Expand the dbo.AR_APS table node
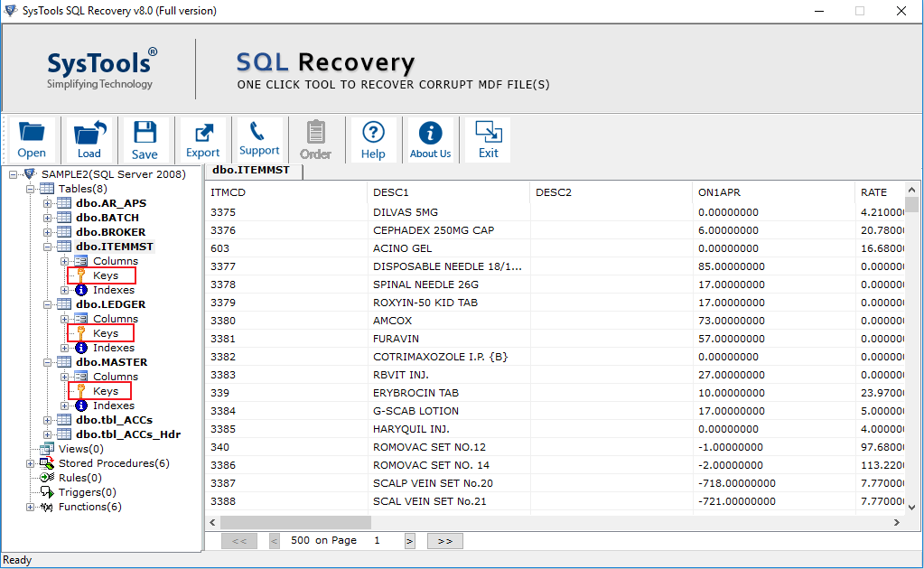The height and width of the screenshot is (569, 924). pos(47,203)
